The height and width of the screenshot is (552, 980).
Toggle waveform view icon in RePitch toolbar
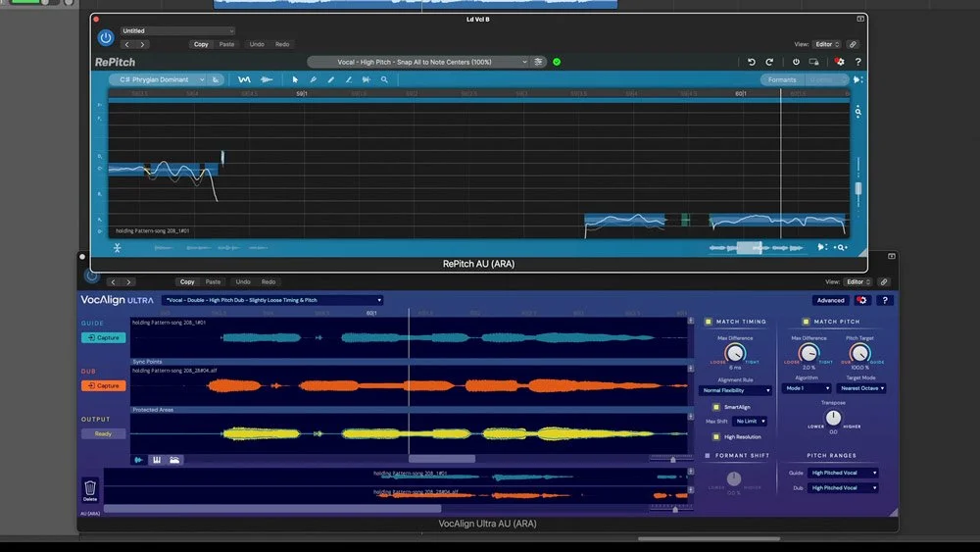(267, 80)
